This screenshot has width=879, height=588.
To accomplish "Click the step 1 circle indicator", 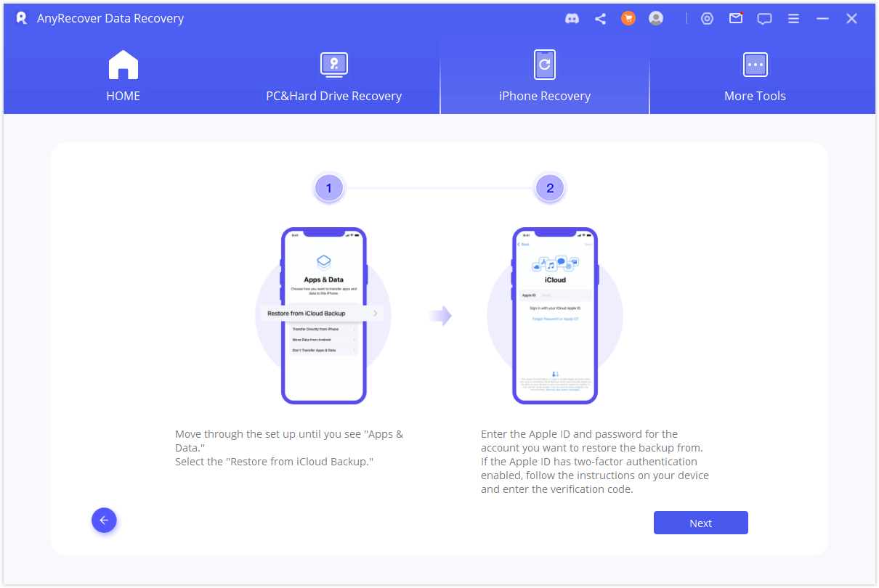I will click(x=328, y=189).
